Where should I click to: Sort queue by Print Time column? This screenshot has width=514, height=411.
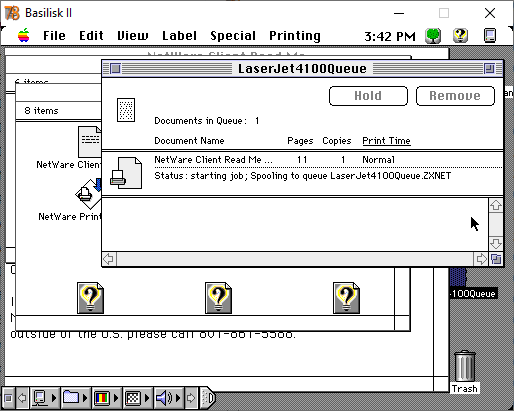pyautogui.click(x=386, y=141)
